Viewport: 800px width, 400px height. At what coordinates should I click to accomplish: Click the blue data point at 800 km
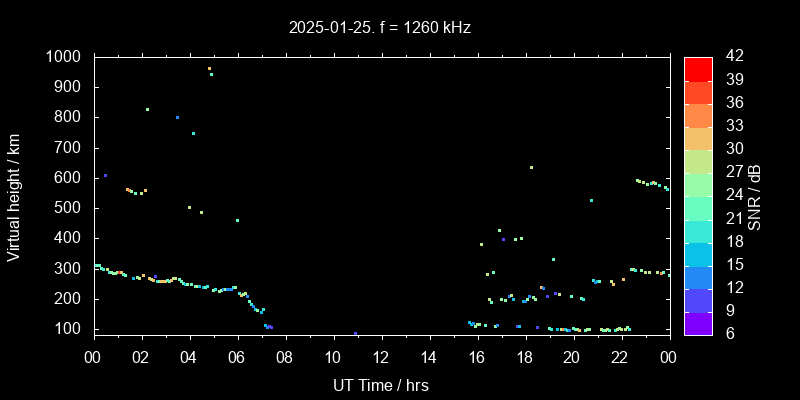(x=178, y=117)
